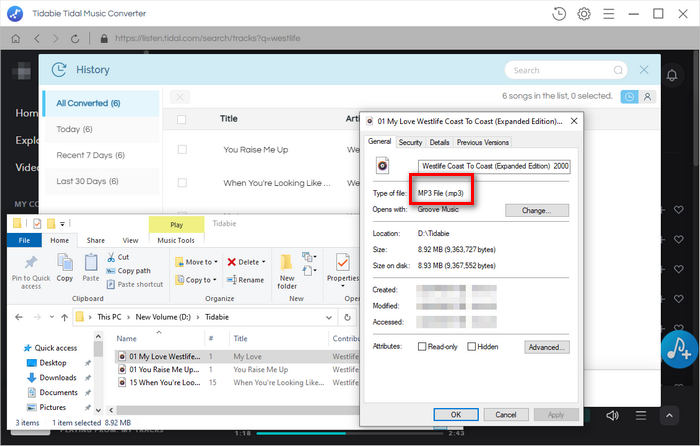Open conversion history clock icon in Tidabie title bar
The image size is (700, 446).
point(559,14)
